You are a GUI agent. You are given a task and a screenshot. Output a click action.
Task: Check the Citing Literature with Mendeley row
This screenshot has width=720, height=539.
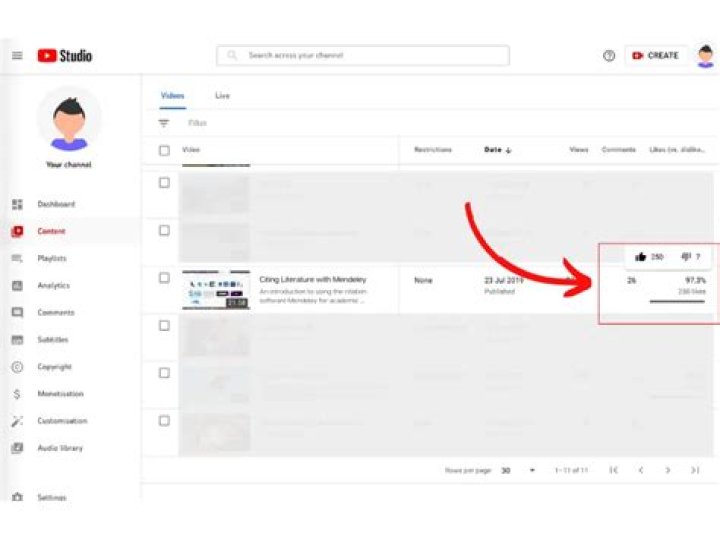pyautogui.click(x=164, y=278)
